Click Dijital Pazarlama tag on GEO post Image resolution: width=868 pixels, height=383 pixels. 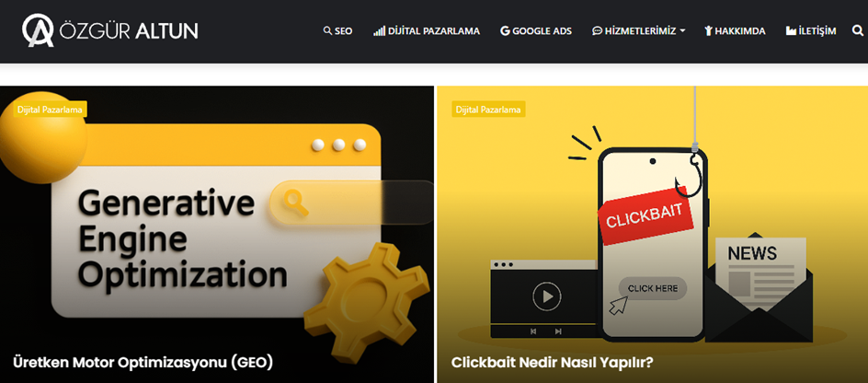tap(50, 110)
